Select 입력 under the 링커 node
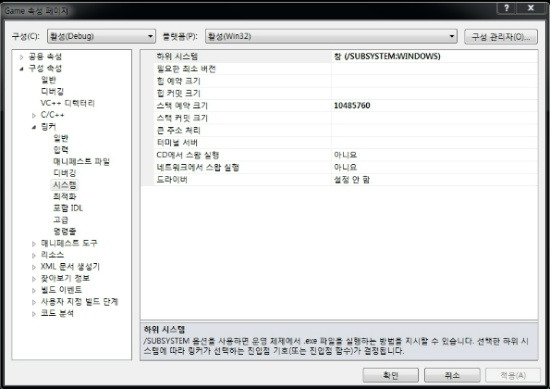Image resolution: width=550 pixels, height=389 pixels. click(x=61, y=149)
